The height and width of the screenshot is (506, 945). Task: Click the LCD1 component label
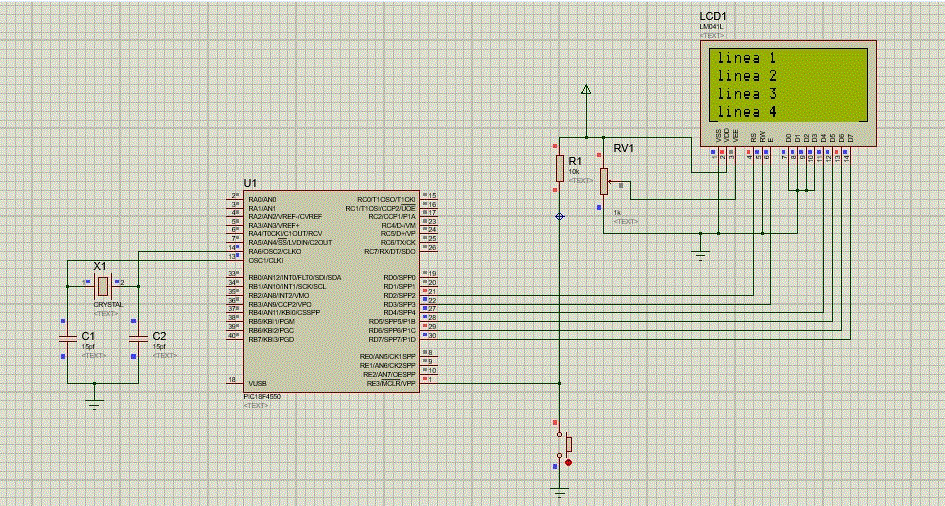712,17
